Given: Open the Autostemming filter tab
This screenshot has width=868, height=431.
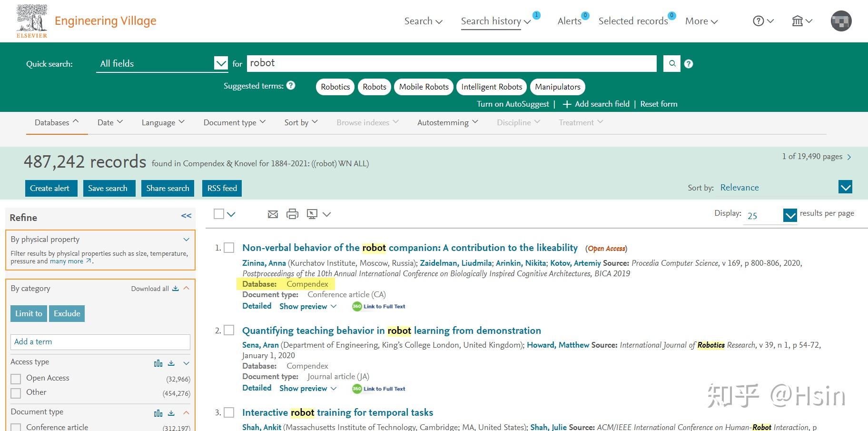Looking at the screenshot, I should click(447, 122).
